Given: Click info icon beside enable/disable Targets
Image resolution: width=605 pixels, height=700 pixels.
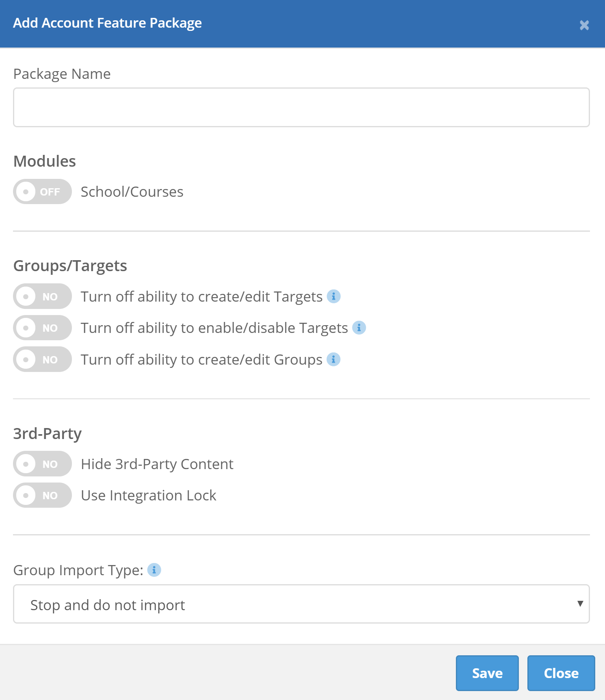Looking at the screenshot, I should point(359,328).
